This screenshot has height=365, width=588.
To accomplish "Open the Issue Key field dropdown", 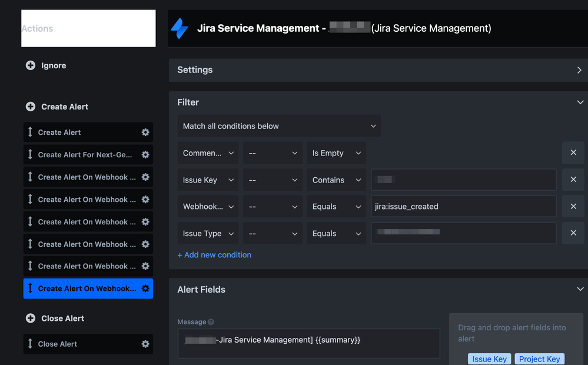I will click(x=208, y=180).
